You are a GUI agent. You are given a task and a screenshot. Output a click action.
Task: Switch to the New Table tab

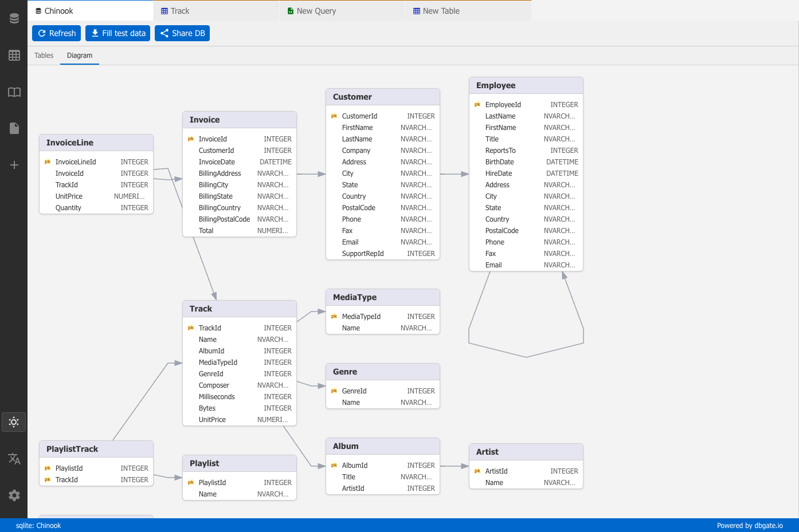[468, 11]
